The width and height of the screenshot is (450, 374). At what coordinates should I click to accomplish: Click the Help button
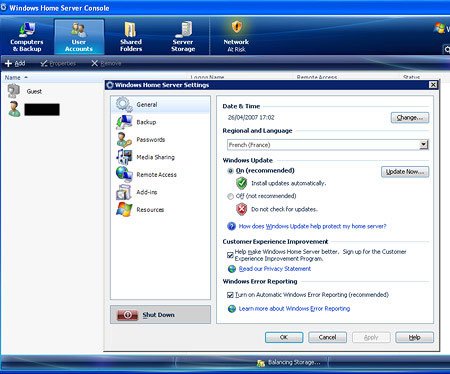(414, 337)
